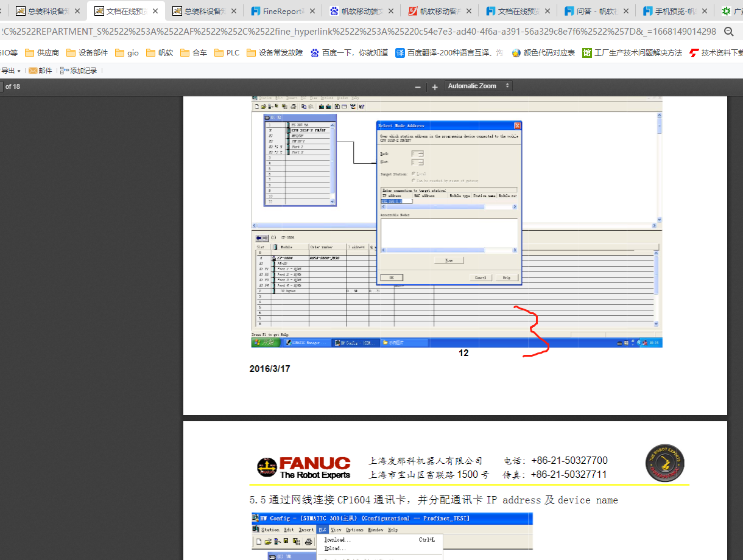Open the 设备部件 bookmark folder
The width and height of the screenshot is (743, 560).
(87, 53)
